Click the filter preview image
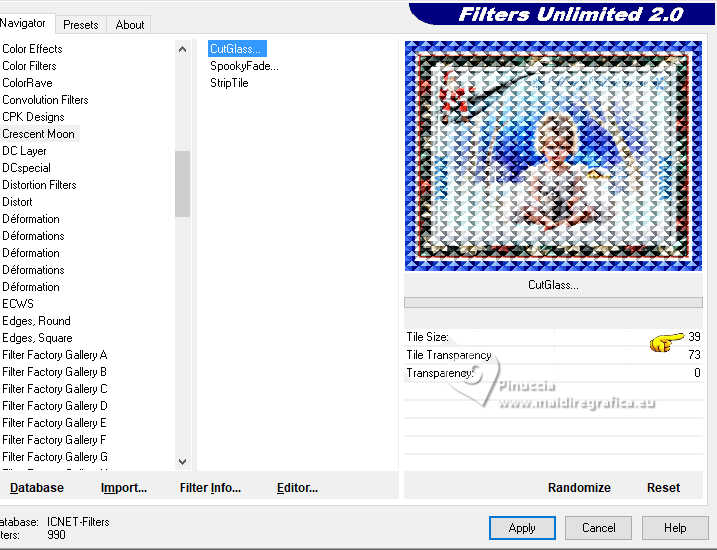 553,156
